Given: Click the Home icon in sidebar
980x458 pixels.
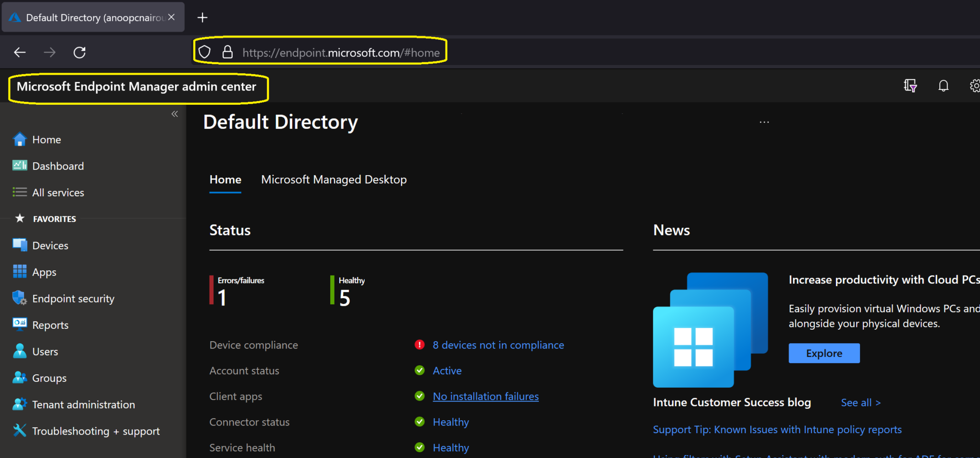Looking at the screenshot, I should pyautogui.click(x=20, y=139).
